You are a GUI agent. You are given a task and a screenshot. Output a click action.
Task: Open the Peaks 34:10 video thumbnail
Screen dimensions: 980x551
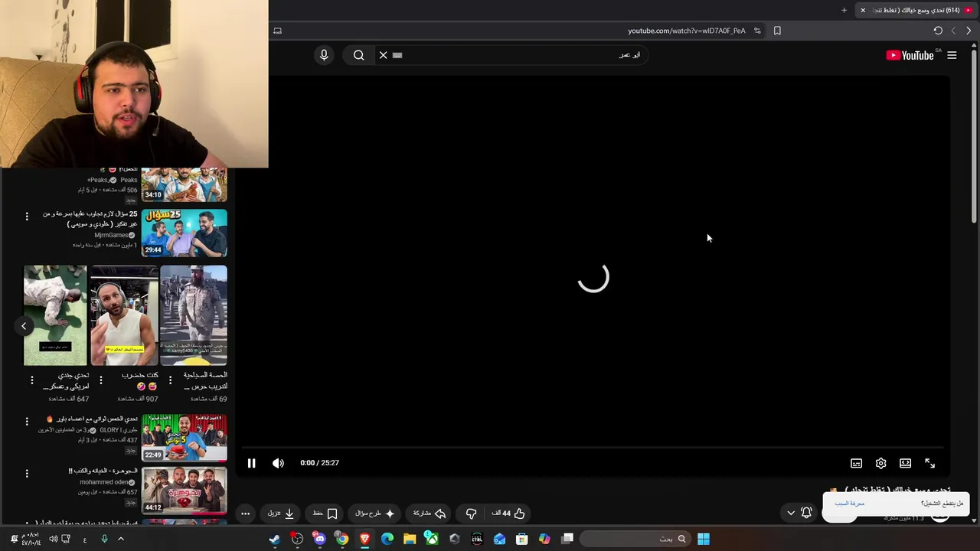coord(184,184)
